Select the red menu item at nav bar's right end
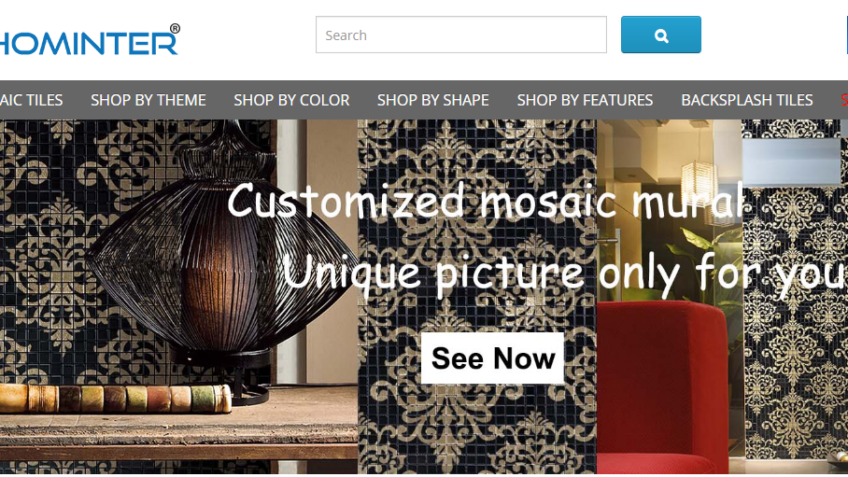The image size is (848, 477). [844, 100]
